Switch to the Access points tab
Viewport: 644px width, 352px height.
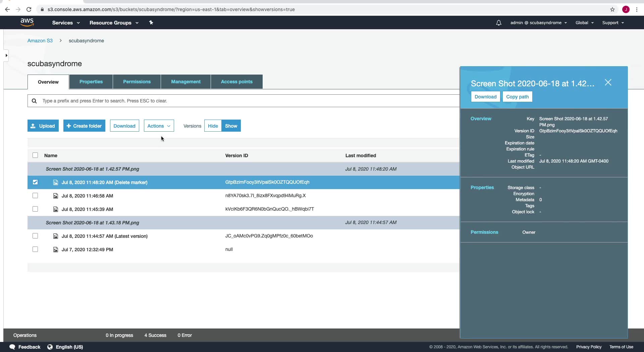click(237, 82)
